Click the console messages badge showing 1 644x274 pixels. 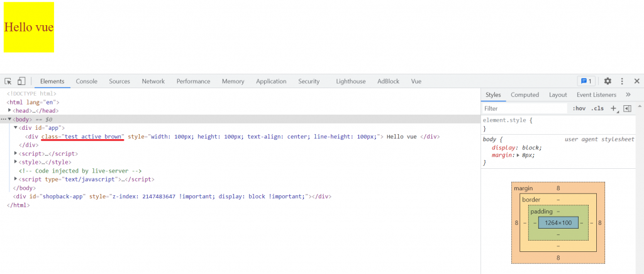coord(586,81)
